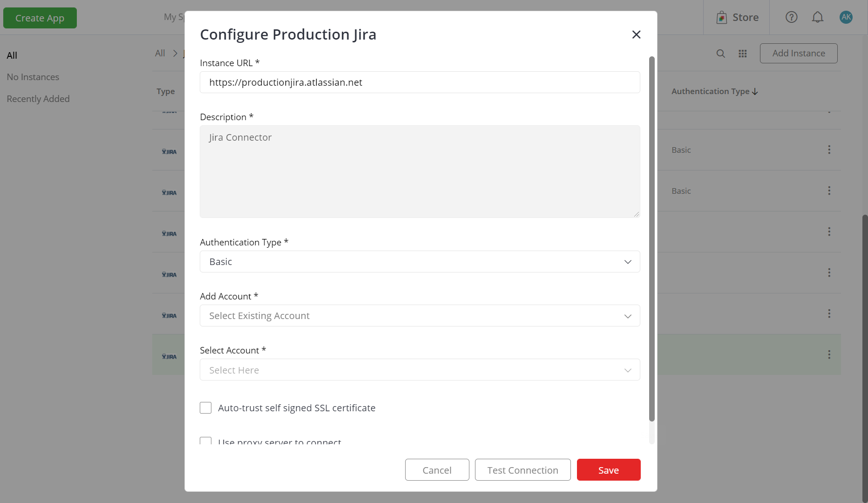Select the Recently Added filter
The width and height of the screenshot is (868, 503).
pos(38,99)
